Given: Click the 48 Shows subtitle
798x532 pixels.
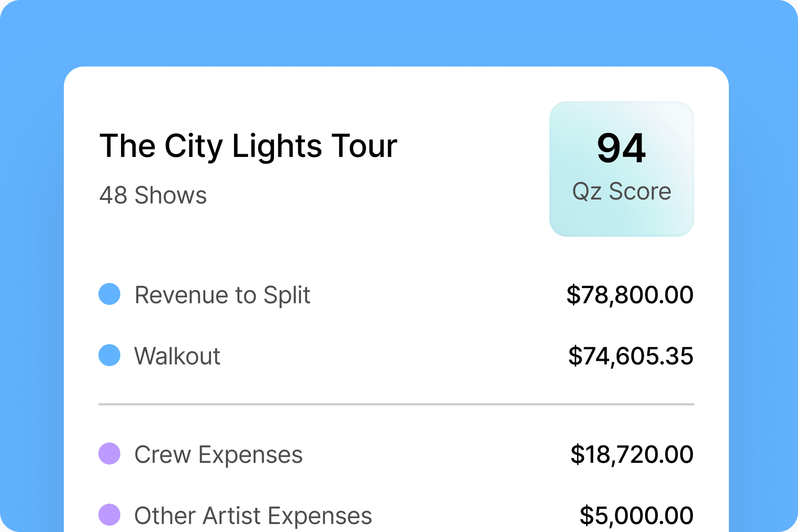Looking at the screenshot, I should 153,195.
